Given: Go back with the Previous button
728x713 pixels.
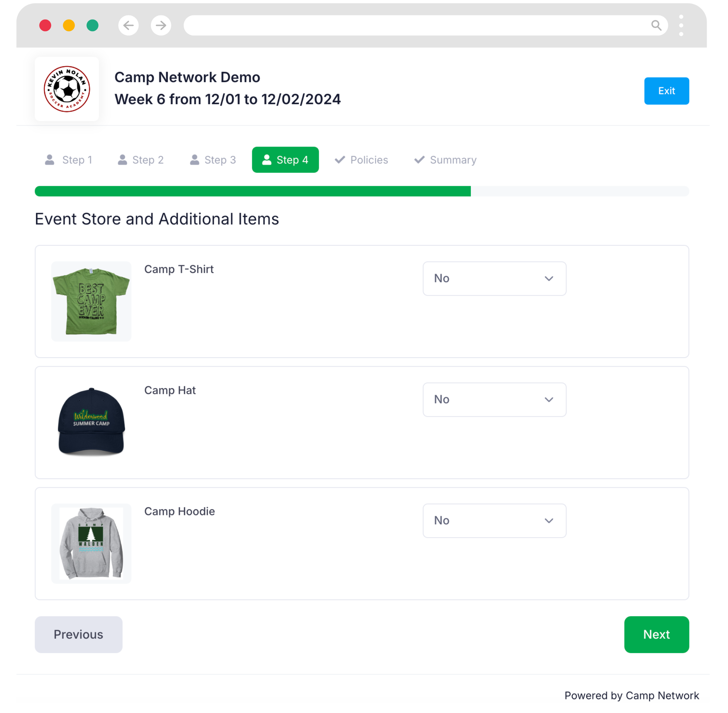Looking at the screenshot, I should coord(79,634).
